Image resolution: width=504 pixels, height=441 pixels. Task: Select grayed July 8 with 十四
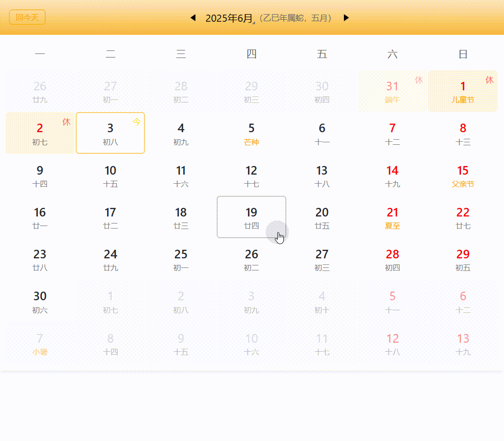pyautogui.click(x=110, y=343)
